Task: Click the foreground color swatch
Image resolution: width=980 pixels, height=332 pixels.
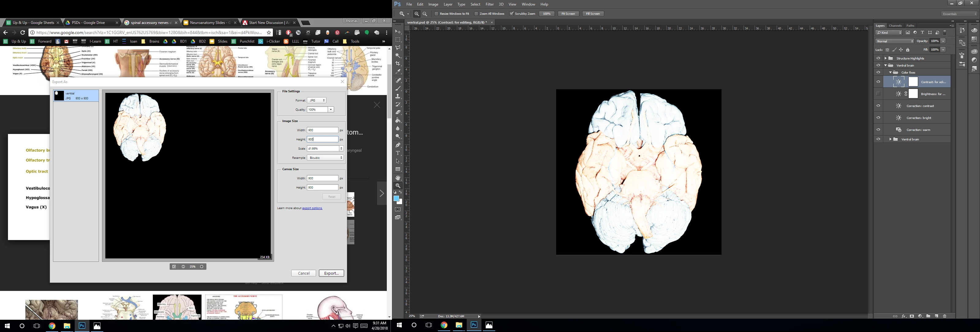Action: 396,199
